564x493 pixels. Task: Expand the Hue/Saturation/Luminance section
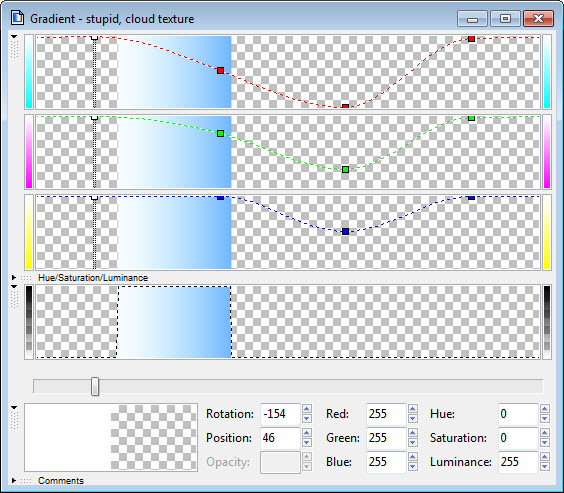14,277
